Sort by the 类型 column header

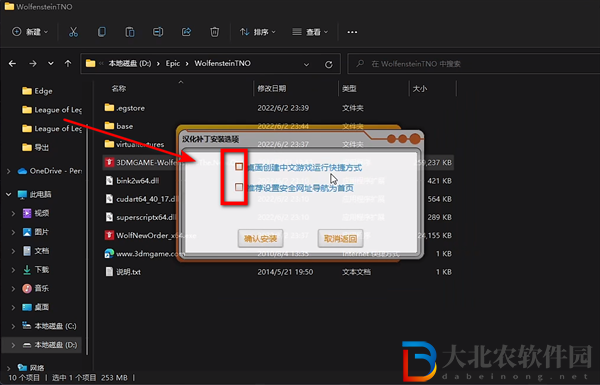(x=349, y=89)
